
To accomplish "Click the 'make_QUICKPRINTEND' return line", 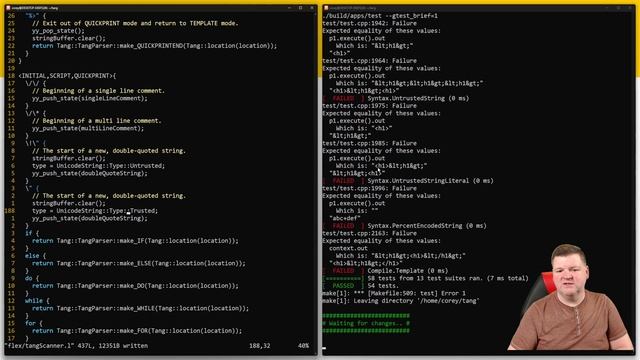I will pyautogui.click(x=154, y=46).
